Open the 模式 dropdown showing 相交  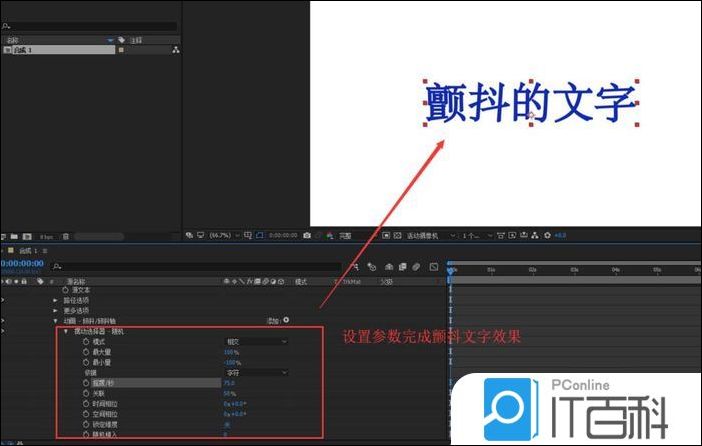(255, 342)
